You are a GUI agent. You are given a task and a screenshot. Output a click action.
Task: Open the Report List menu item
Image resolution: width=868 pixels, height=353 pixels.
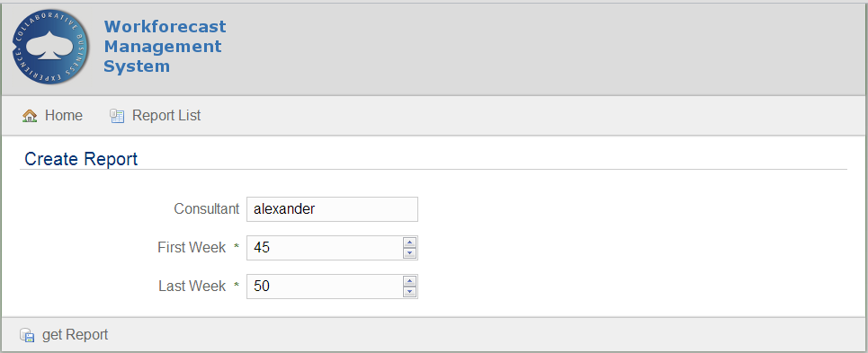(156, 116)
